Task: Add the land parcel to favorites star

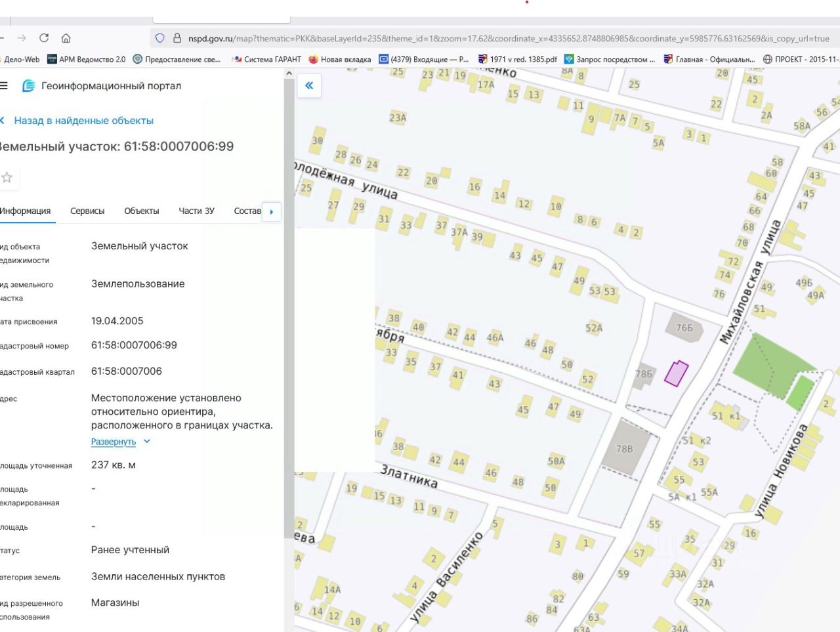Action: pyautogui.click(x=7, y=177)
